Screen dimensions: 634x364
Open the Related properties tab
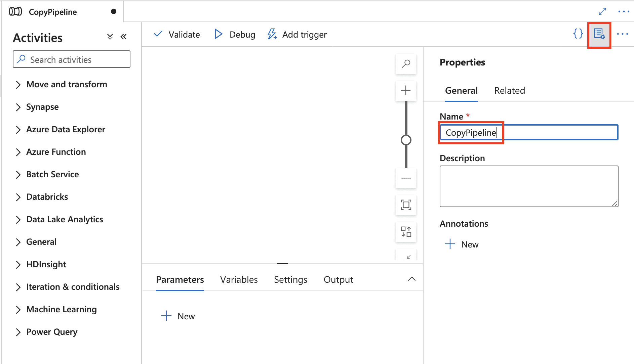click(509, 91)
